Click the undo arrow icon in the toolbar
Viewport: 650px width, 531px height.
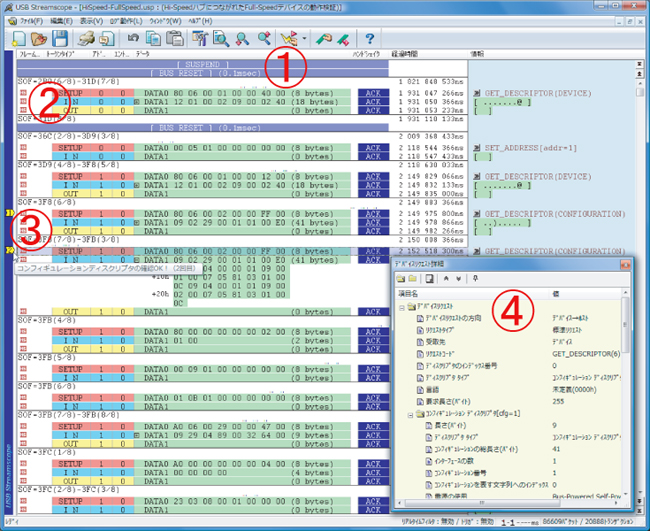(133, 39)
